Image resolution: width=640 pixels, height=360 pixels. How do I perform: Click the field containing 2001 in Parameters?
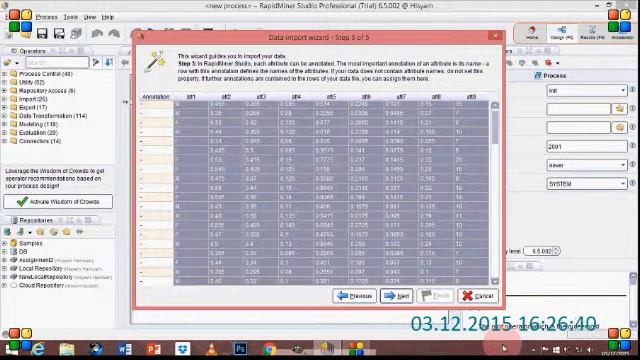(x=587, y=147)
